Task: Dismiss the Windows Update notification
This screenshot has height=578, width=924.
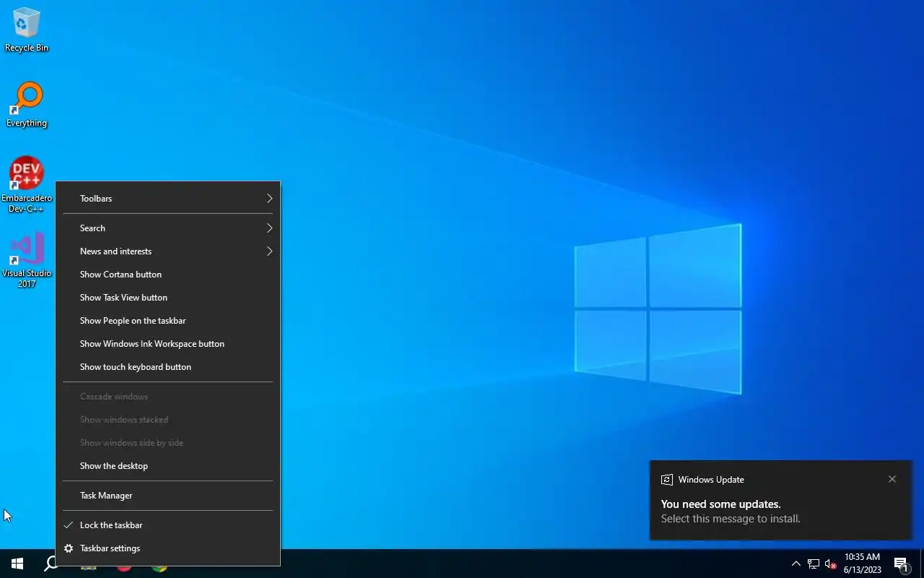Action: 892,479
